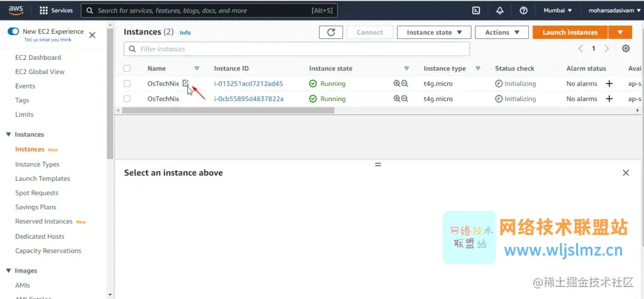The image size is (644, 299).
Task: Check the box for instance i-0cb55895d4837822a
Action: [127, 99]
